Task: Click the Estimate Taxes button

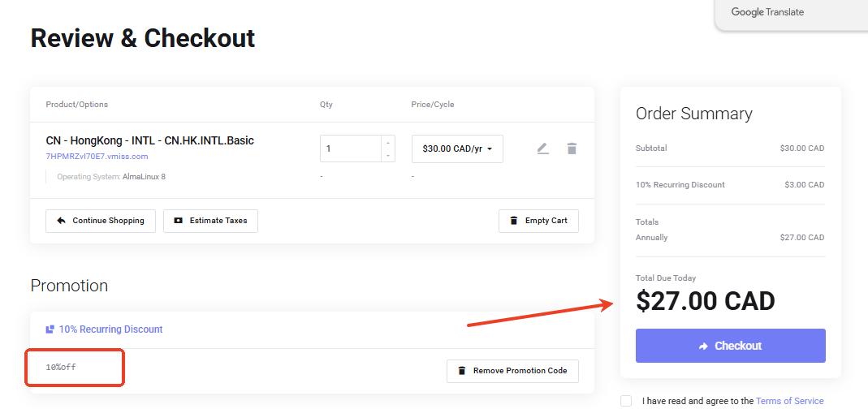Action: (210, 221)
